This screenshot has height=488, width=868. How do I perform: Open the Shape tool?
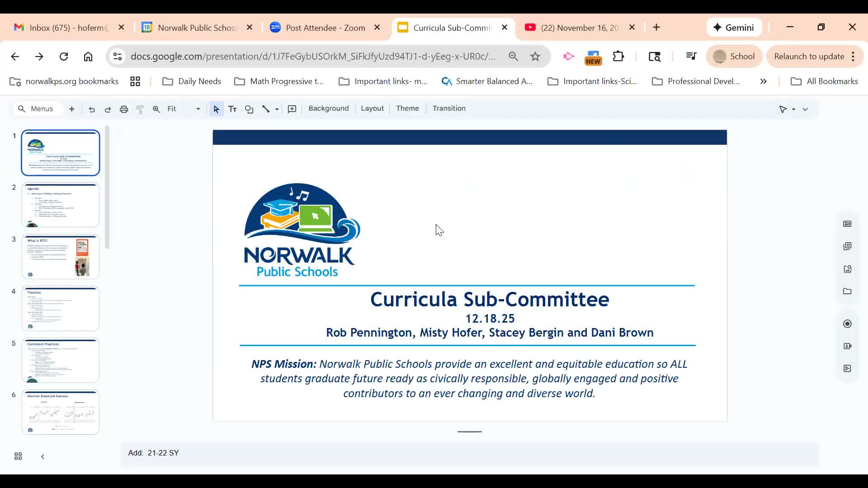tap(249, 109)
